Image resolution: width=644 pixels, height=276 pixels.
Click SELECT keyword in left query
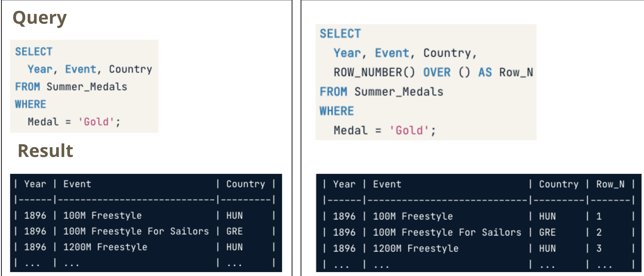coord(34,52)
